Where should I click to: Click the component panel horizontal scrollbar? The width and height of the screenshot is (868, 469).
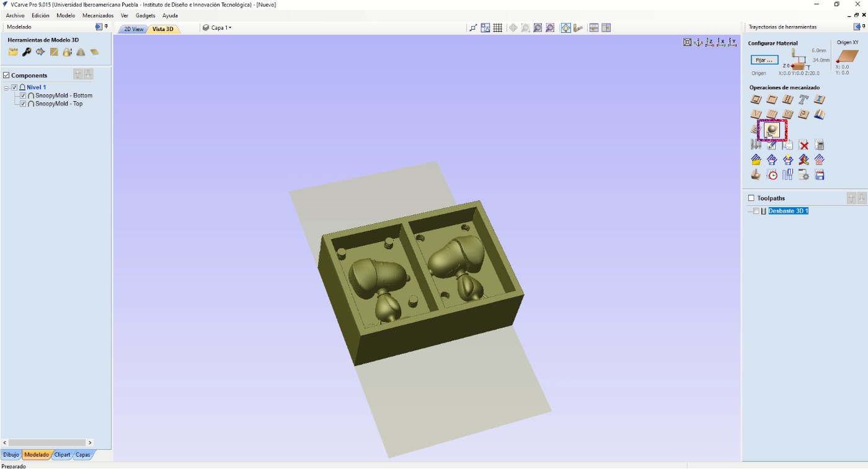click(x=47, y=442)
